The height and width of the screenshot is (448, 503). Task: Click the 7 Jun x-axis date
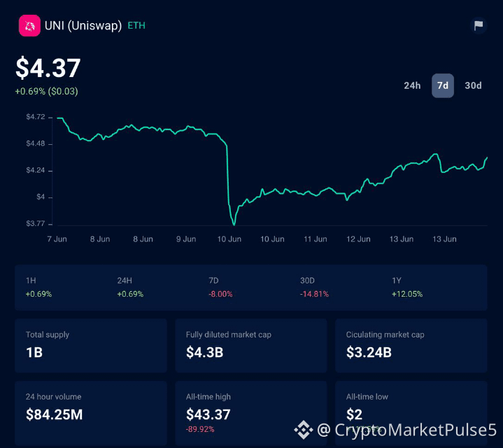[x=57, y=239]
